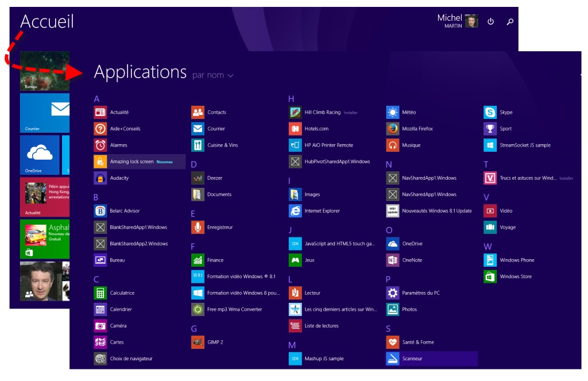Select 'Formation vidéo Windows ® 8.1' entry
Screen dimensions: 588x381
point(233,276)
